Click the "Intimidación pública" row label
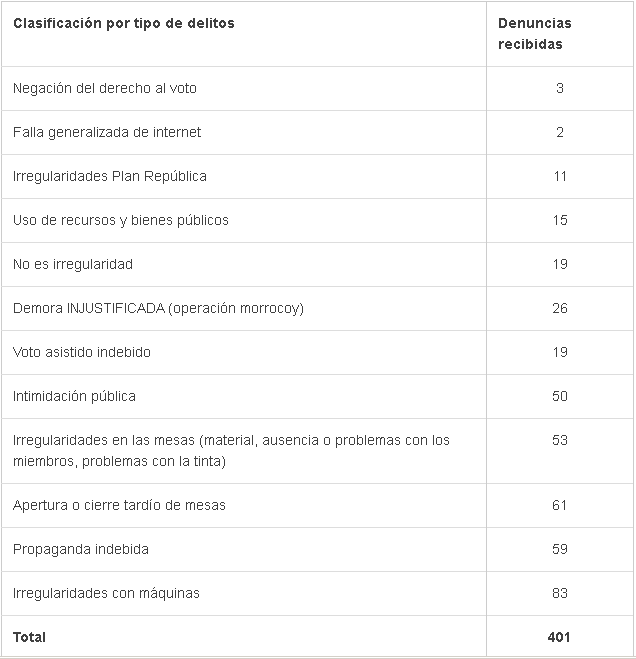 click(74, 396)
